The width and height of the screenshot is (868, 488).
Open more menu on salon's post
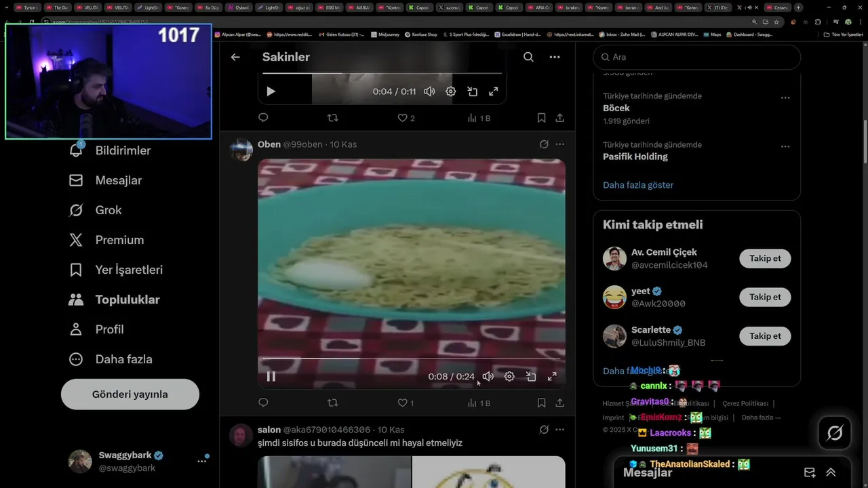coord(560,430)
